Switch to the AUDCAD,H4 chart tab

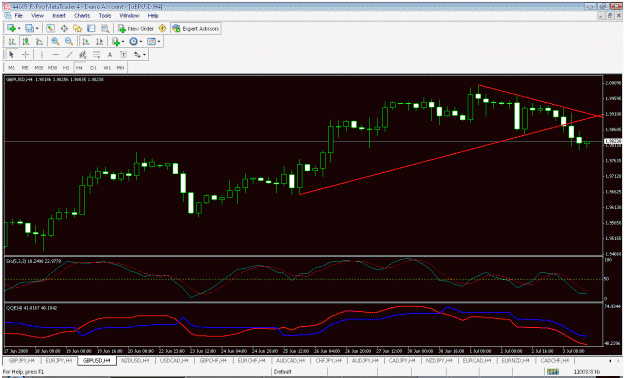290,360
